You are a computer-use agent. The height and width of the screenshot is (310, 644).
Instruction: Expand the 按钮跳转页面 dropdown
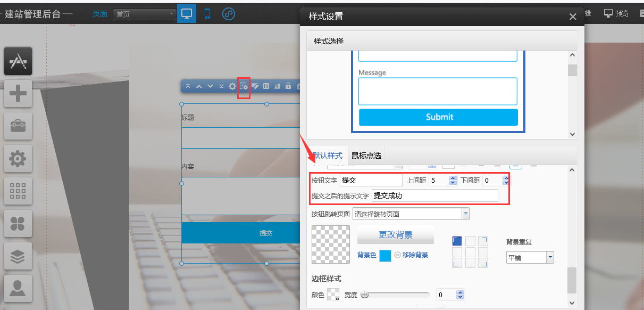pos(465,214)
